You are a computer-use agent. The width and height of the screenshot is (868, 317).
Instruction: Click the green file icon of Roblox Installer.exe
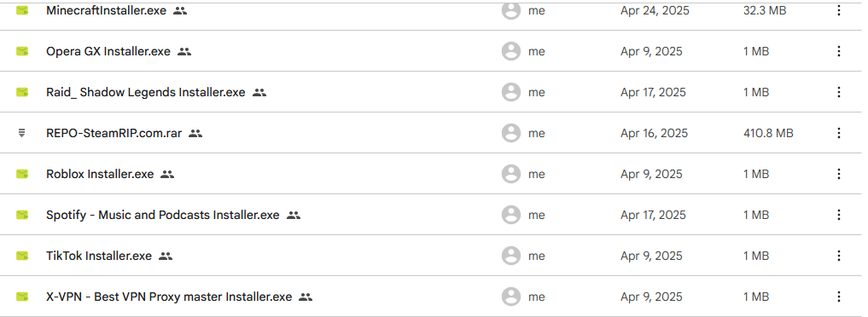tap(22, 174)
